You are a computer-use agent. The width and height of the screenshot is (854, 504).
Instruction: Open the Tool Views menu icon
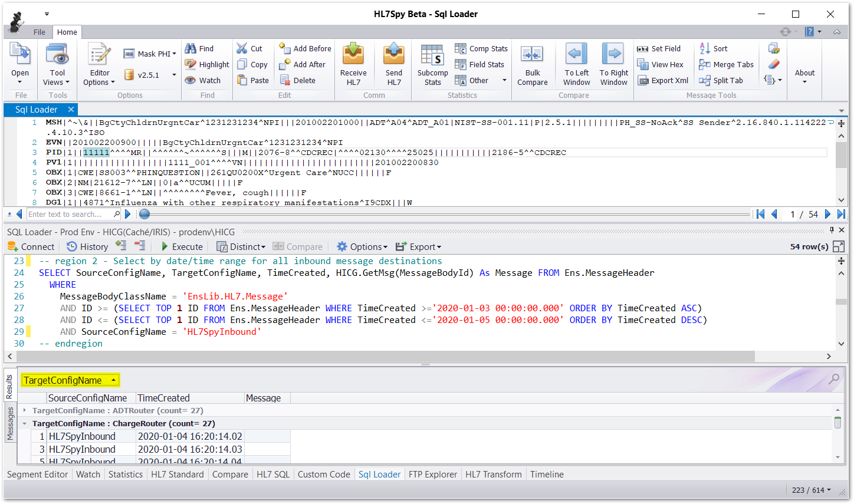tap(58, 55)
